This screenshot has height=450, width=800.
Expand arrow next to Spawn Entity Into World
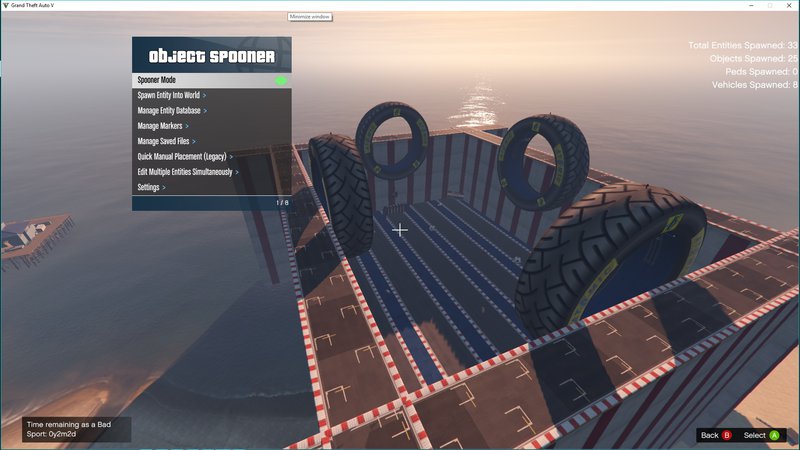pos(205,95)
